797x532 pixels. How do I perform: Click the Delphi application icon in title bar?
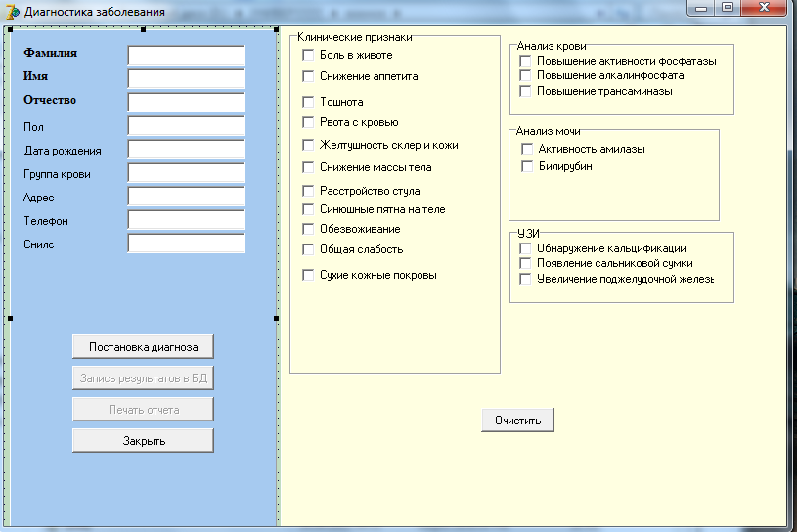pyautogui.click(x=12, y=12)
